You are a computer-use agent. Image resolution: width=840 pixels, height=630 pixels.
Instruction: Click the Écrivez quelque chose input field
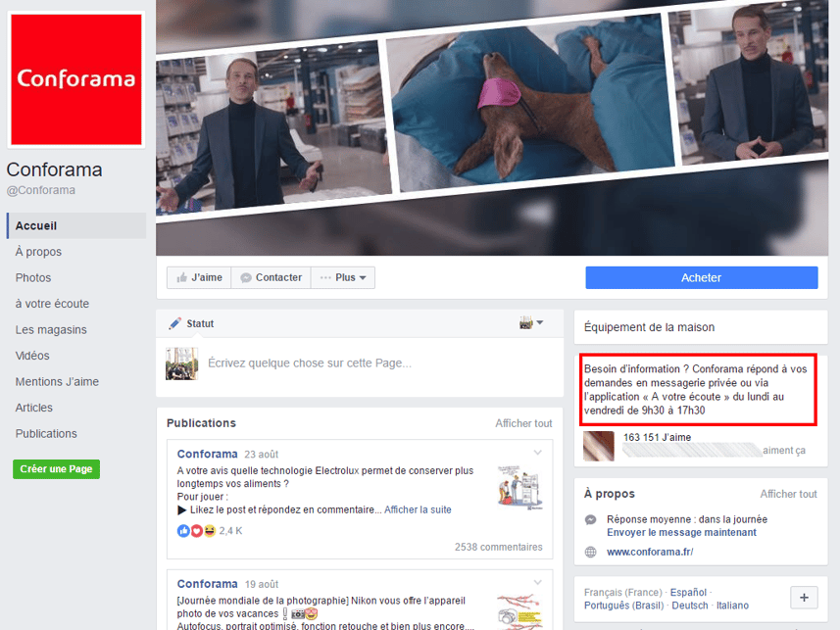(310, 363)
